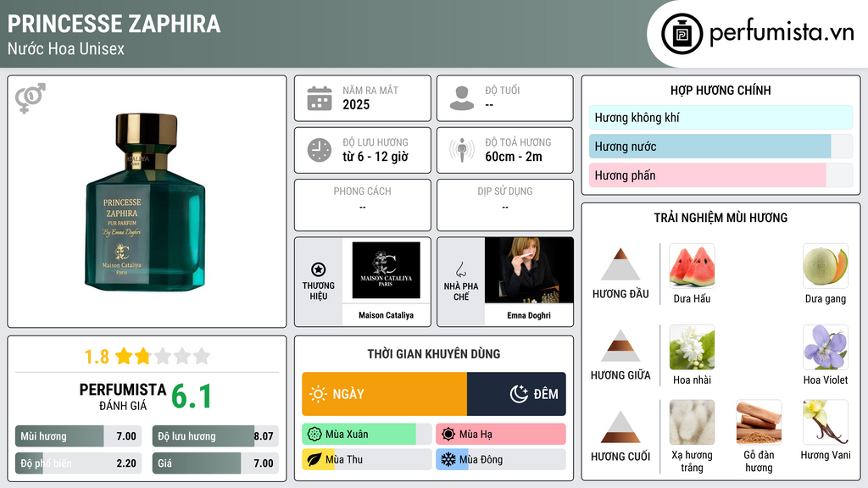Click the perfumista.vn site name
The width and height of the screenshot is (868, 488).
(x=782, y=32)
